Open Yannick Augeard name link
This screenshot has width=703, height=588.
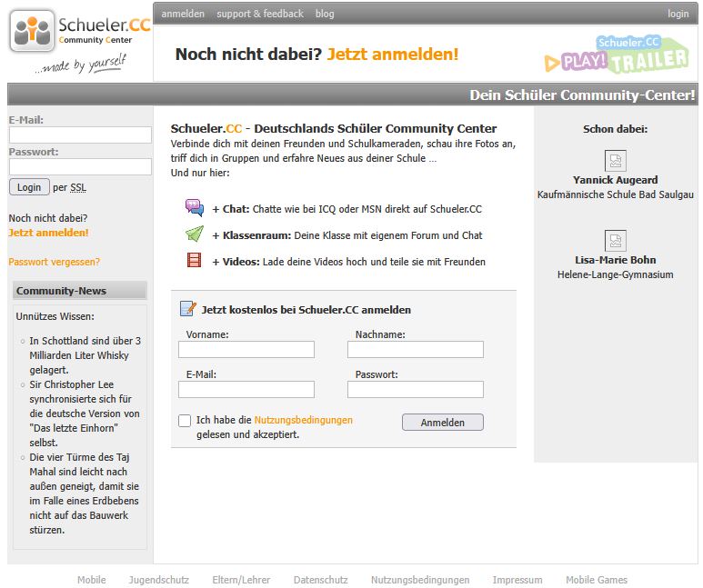coord(615,180)
